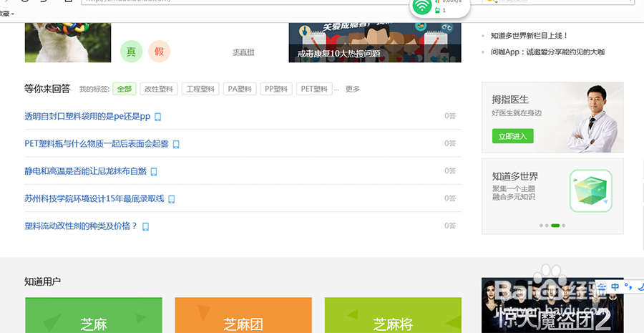Open the 知道多世界 card title
Image resolution: width=644 pixels, height=333 pixels.
(515, 176)
